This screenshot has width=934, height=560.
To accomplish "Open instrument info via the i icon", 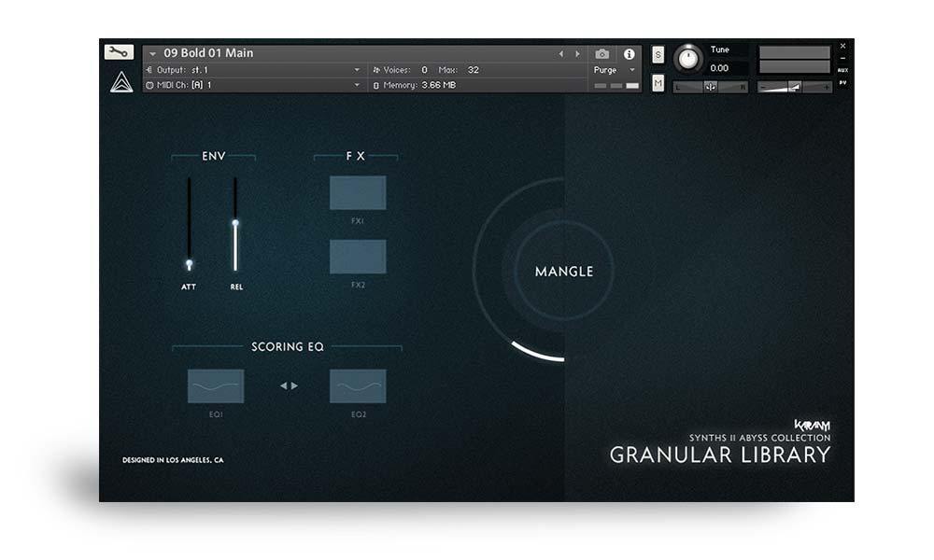I will tap(631, 53).
